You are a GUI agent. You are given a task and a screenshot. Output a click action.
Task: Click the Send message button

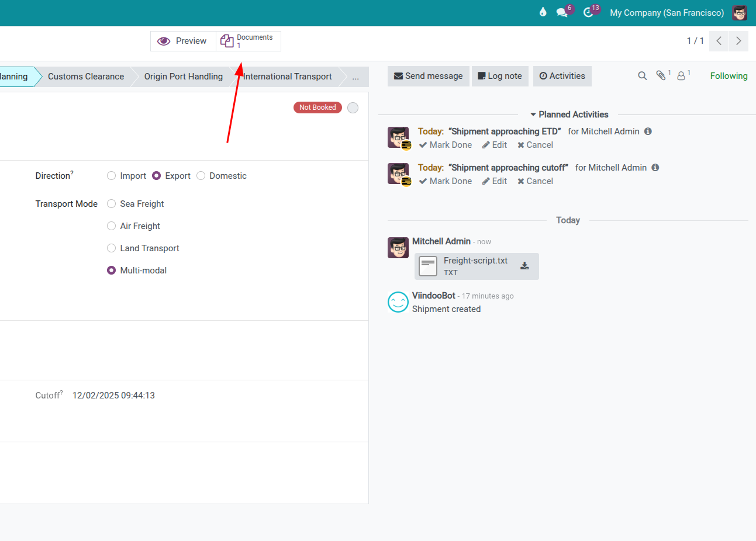pyautogui.click(x=428, y=76)
